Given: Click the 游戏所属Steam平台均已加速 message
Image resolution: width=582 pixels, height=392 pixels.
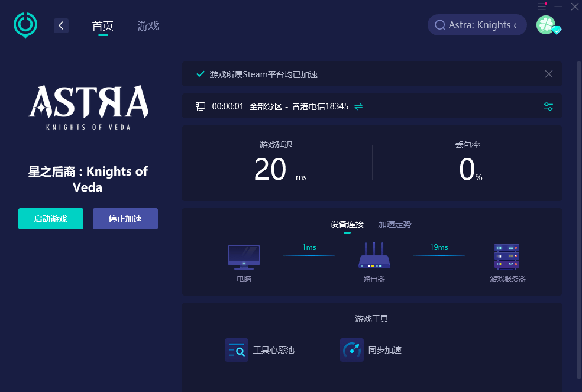Looking at the screenshot, I should (264, 74).
